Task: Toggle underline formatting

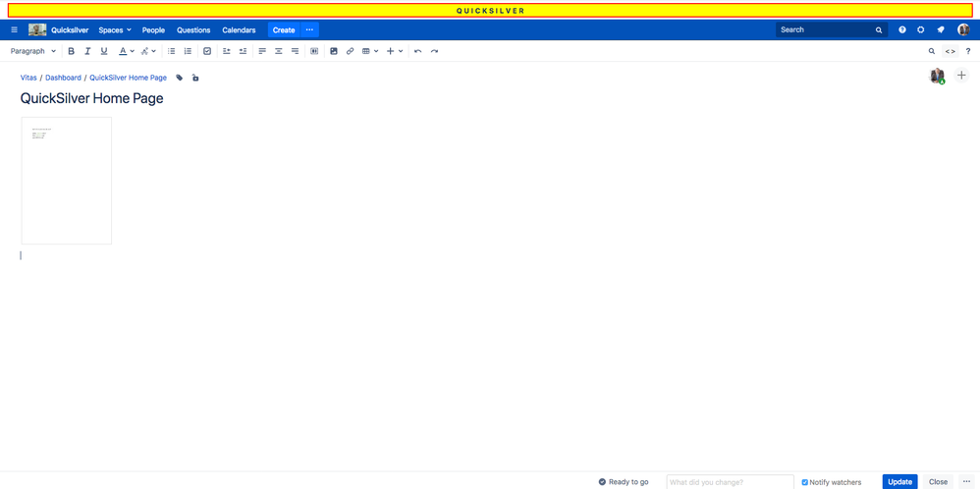Action: pos(104,51)
